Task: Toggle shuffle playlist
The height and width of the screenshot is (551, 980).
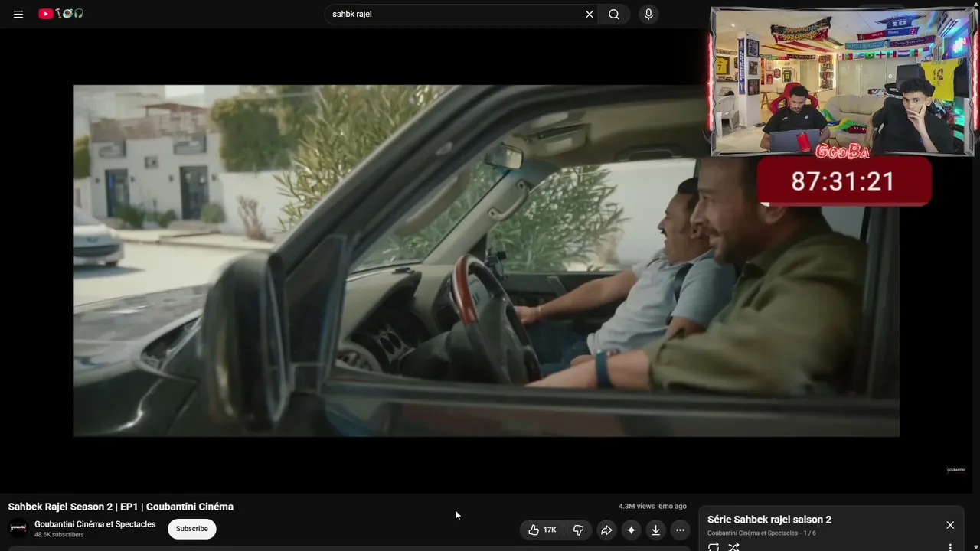Action: click(x=733, y=546)
